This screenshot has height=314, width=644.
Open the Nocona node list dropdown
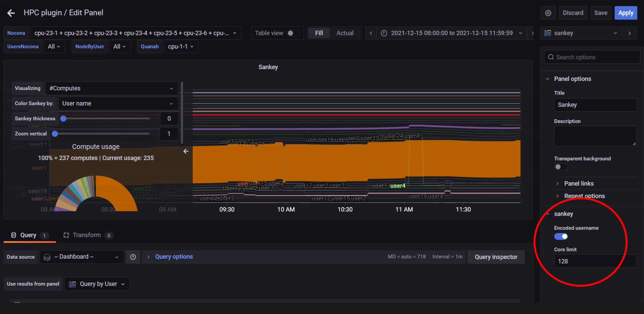(136, 33)
